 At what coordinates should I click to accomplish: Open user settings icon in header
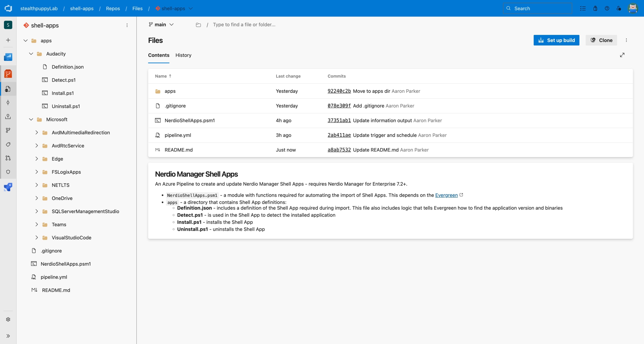[619, 8]
